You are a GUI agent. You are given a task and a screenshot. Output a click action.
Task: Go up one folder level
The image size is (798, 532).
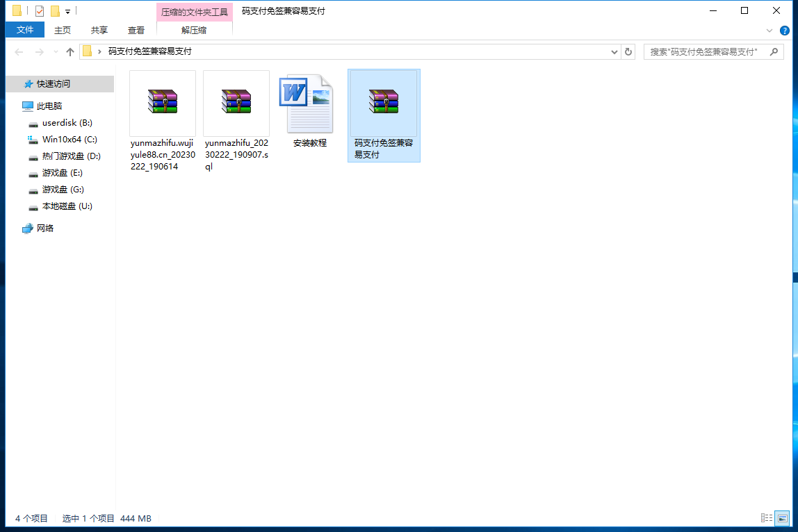[70, 52]
